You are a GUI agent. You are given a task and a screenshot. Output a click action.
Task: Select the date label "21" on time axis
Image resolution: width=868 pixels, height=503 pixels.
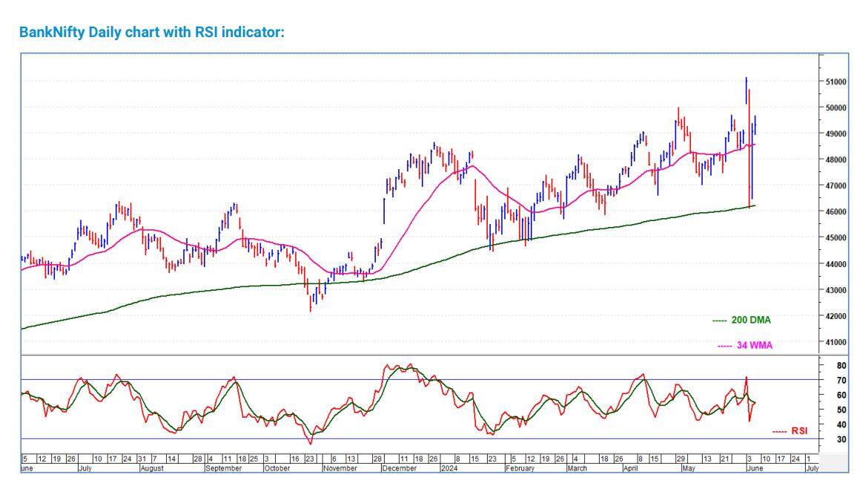[725, 459]
